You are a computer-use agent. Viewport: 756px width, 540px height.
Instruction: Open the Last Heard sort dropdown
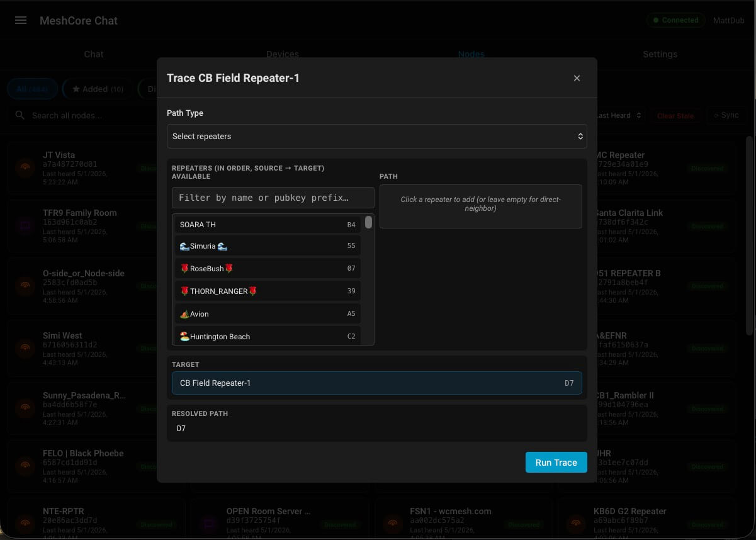point(619,115)
